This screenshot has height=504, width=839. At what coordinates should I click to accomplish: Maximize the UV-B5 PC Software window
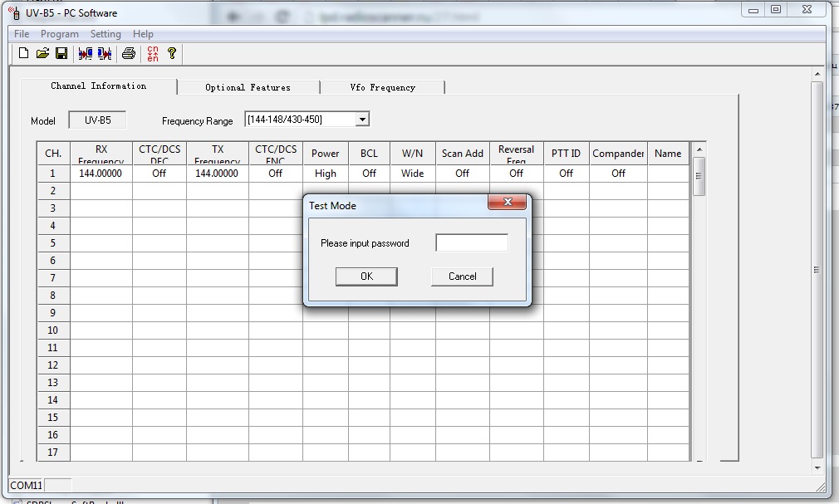776,10
